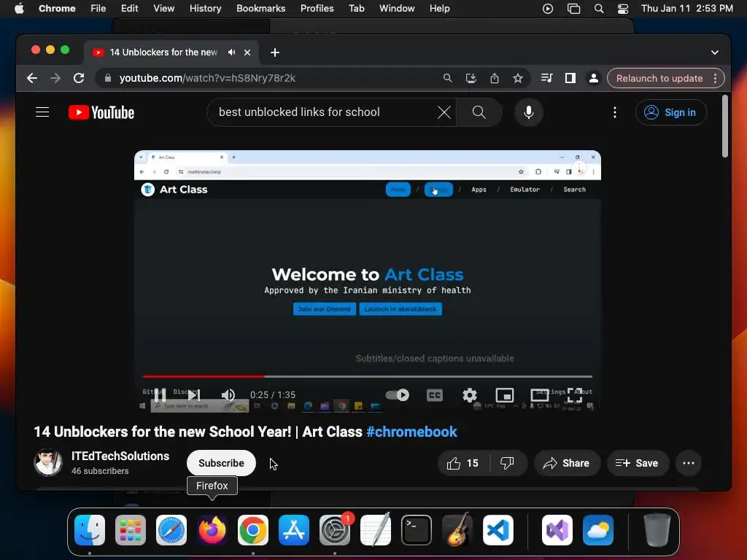
Task: Open Chrome profile icon
Action: (594, 78)
